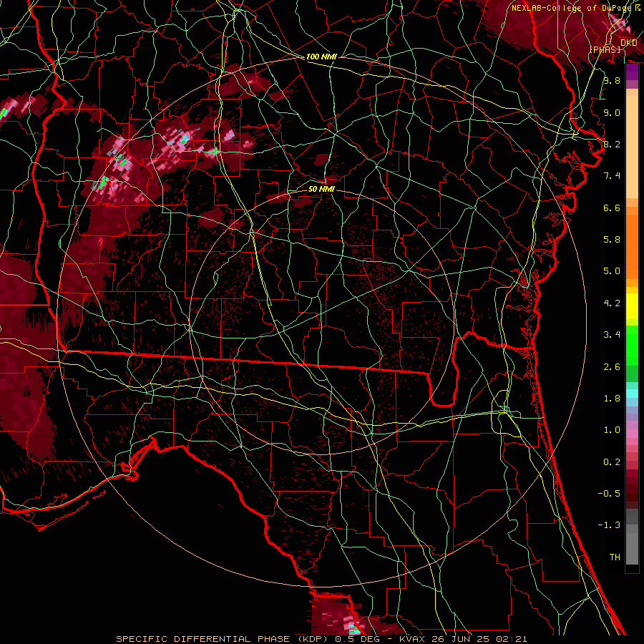Pick the peach color band in legend
644x644 pixels.
coord(632,147)
